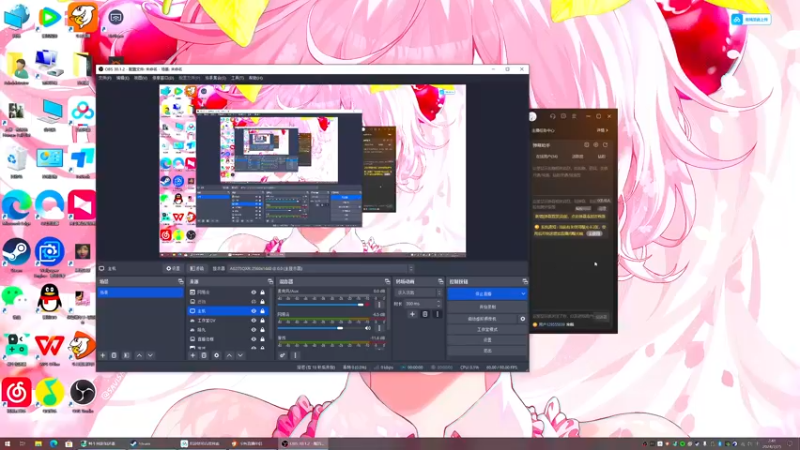Click the blue Stop Streaming button
Viewport: 800px width, 450px height.
coord(483,294)
